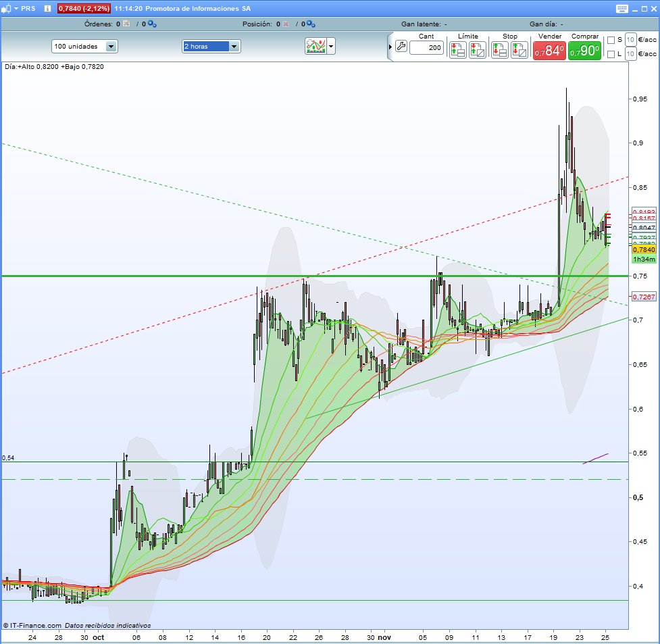Click the 0,54 horizontal line label
The width and height of the screenshot is (660, 644).
(8, 458)
